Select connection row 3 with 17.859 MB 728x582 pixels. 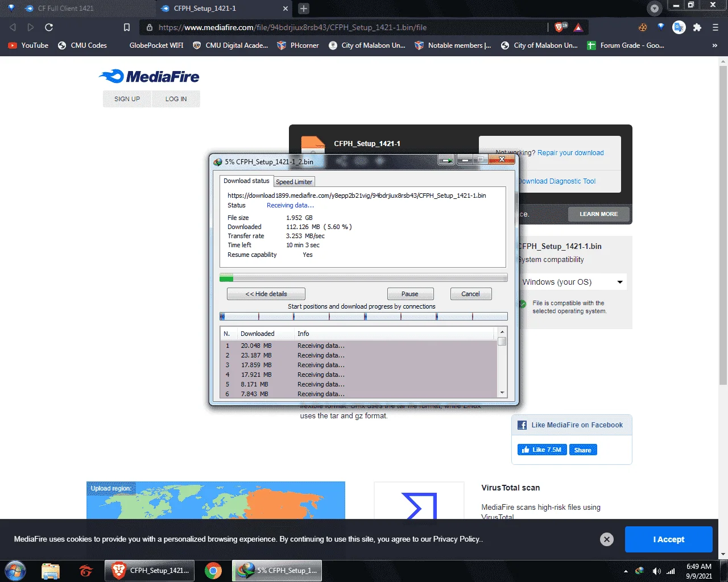pos(359,365)
